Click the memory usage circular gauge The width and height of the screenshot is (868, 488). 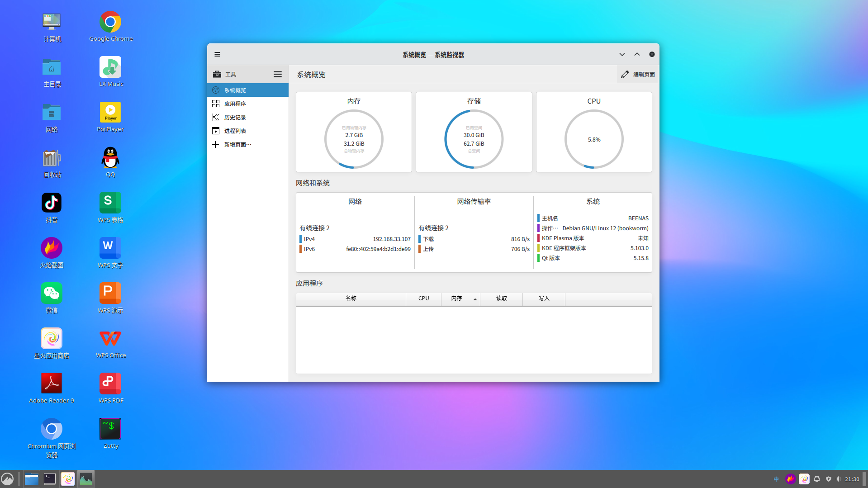click(354, 139)
